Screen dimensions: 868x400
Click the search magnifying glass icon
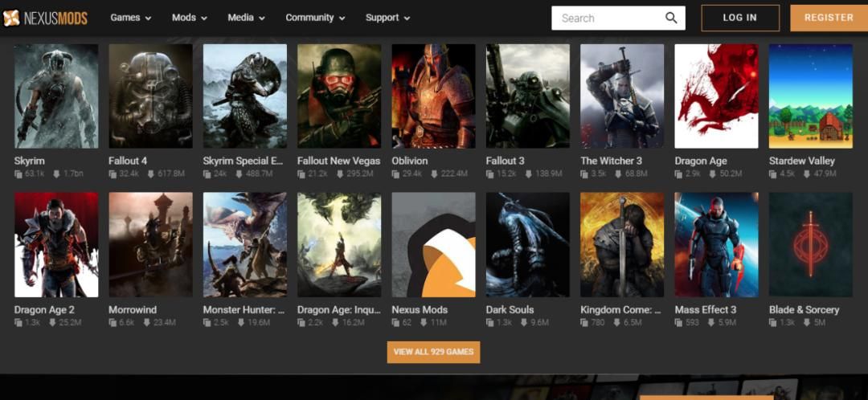pyautogui.click(x=671, y=18)
